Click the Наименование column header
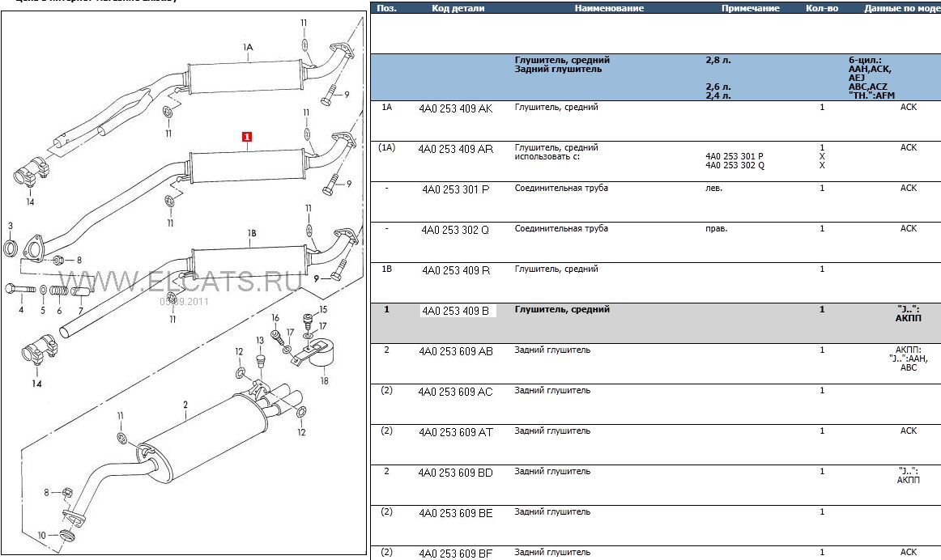 click(x=609, y=8)
